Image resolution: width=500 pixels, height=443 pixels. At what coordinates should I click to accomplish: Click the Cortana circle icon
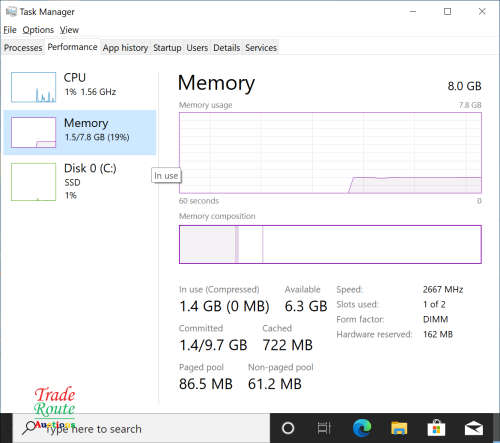(x=288, y=428)
